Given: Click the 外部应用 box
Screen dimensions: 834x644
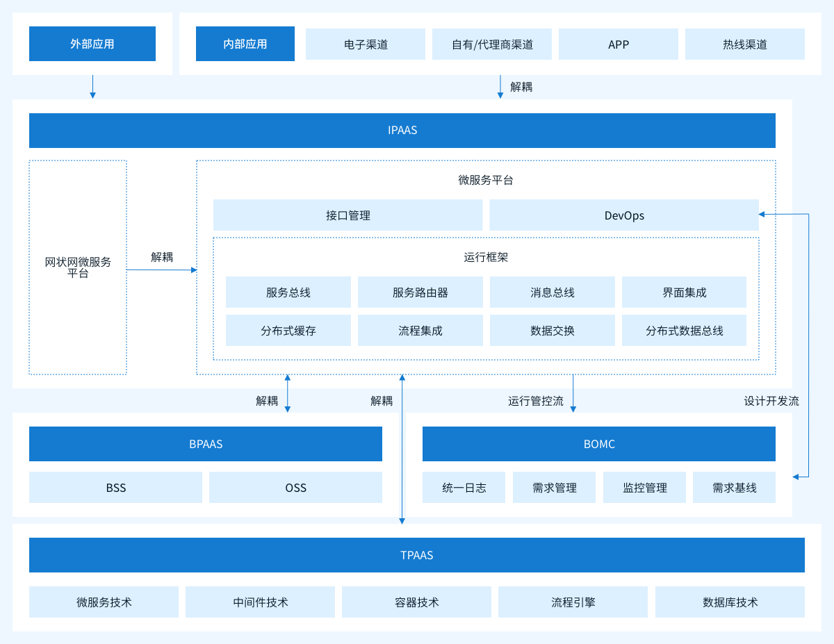Looking at the screenshot, I should coord(92,44).
